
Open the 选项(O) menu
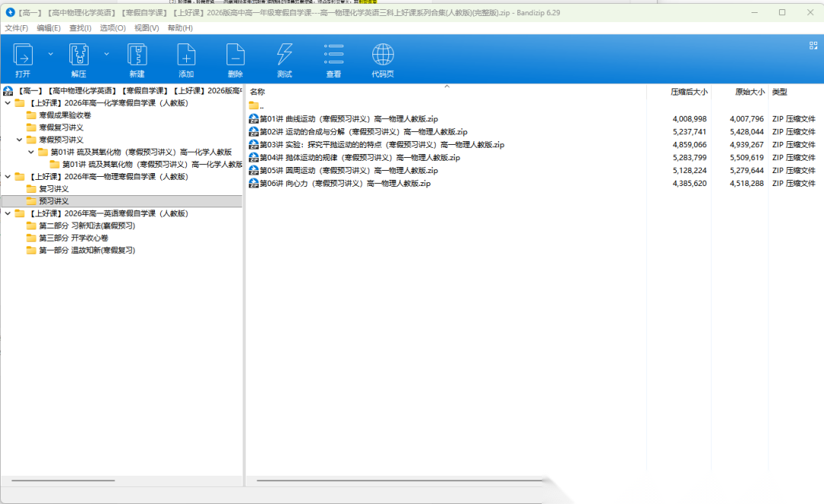[x=113, y=28]
